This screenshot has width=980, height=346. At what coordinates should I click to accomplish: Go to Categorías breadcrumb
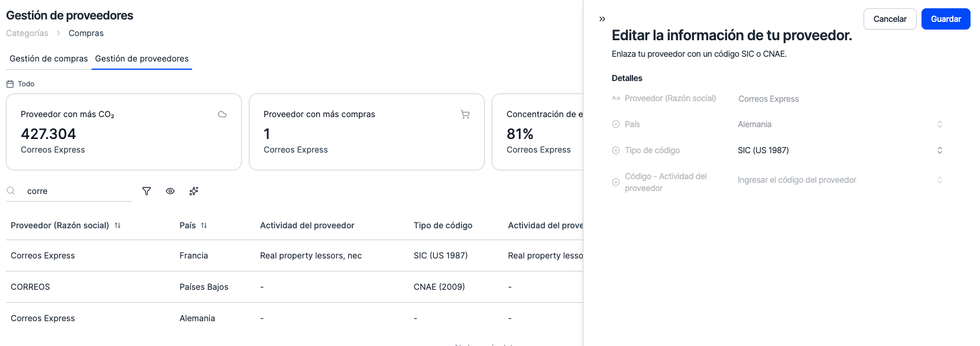27,33
